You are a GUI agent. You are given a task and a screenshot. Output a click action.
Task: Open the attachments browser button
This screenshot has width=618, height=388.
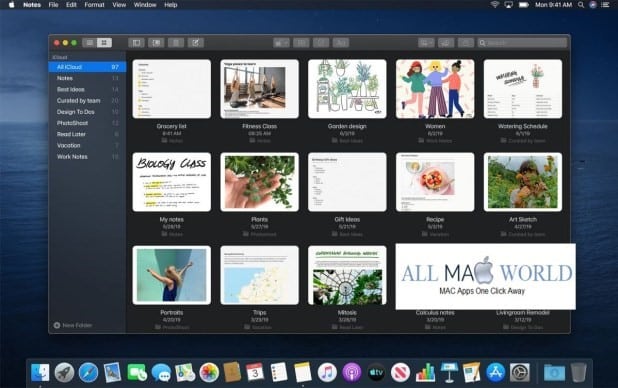156,43
